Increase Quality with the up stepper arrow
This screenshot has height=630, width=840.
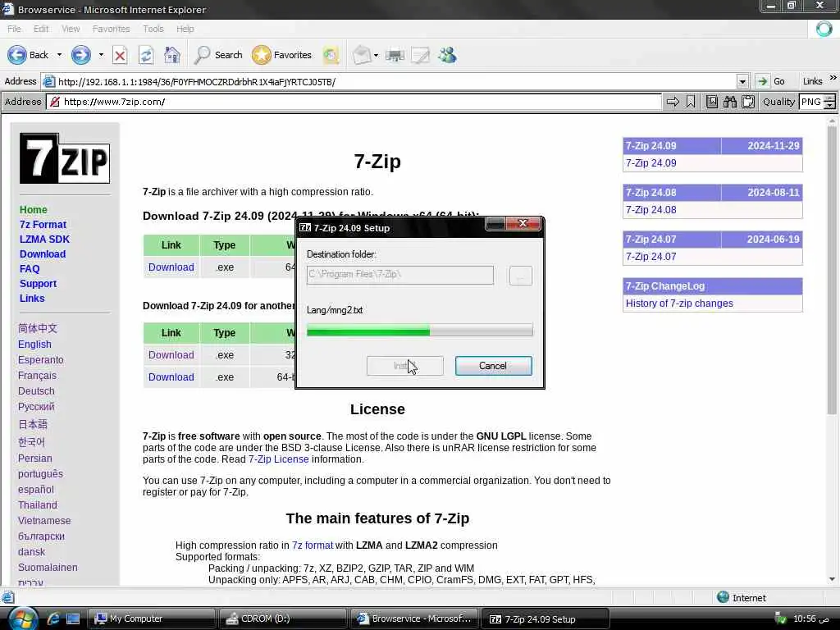click(x=829, y=98)
